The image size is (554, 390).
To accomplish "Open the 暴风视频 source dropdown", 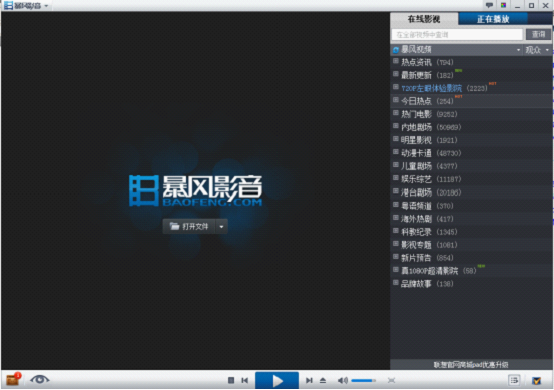I will click(518, 50).
